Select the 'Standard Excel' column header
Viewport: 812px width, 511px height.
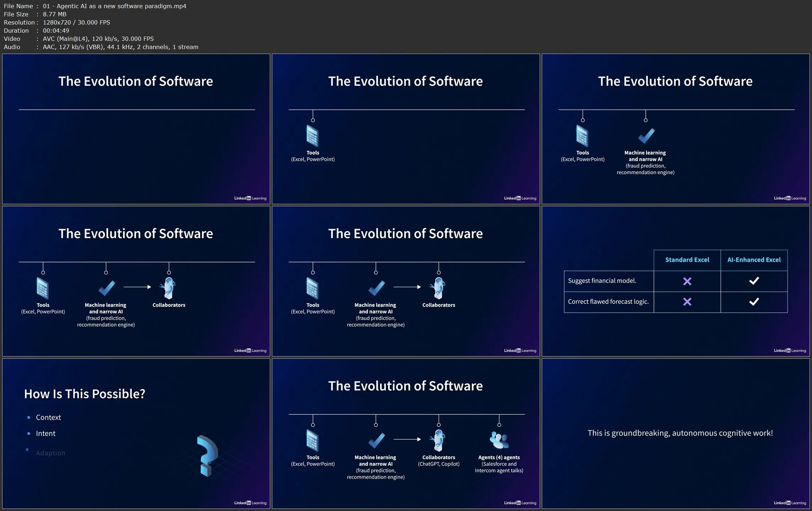[x=687, y=260]
